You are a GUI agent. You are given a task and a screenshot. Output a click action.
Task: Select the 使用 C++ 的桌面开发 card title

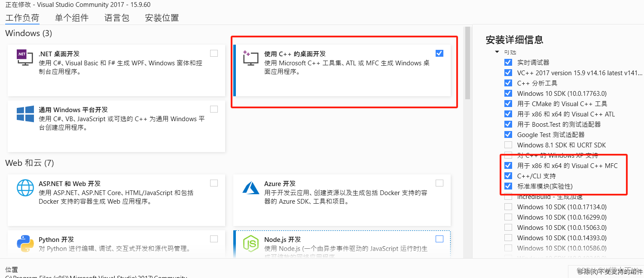pos(295,54)
